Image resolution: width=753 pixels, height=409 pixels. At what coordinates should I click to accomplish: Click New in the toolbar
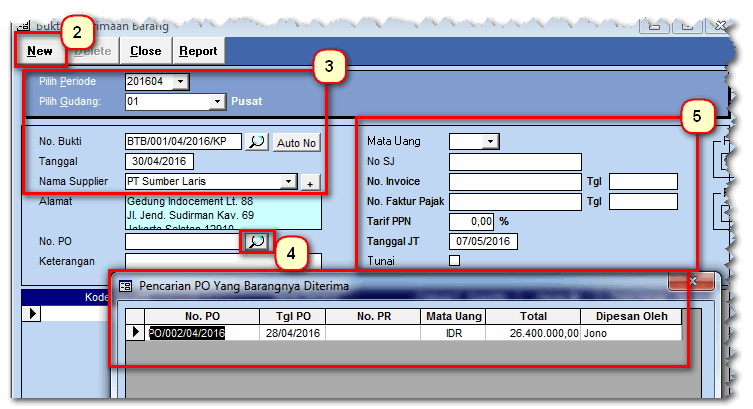(x=40, y=51)
